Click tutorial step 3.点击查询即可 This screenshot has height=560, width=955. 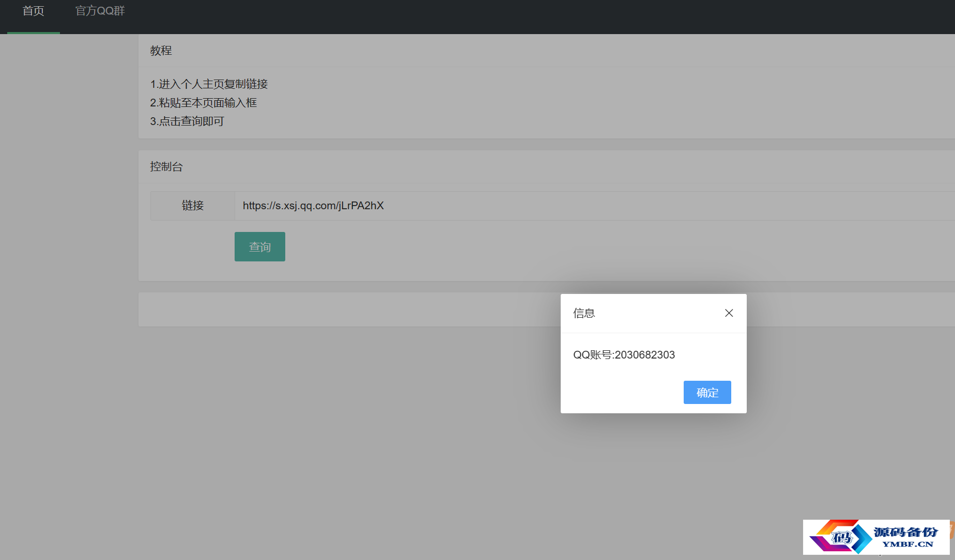tap(187, 121)
